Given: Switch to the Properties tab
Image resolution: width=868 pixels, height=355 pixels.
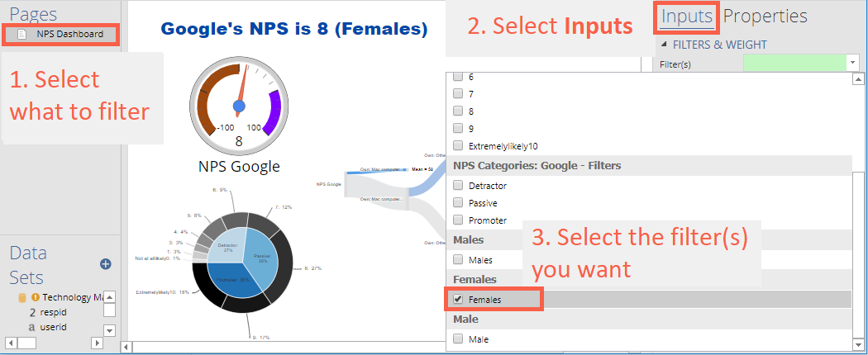Looking at the screenshot, I should click(x=765, y=16).
